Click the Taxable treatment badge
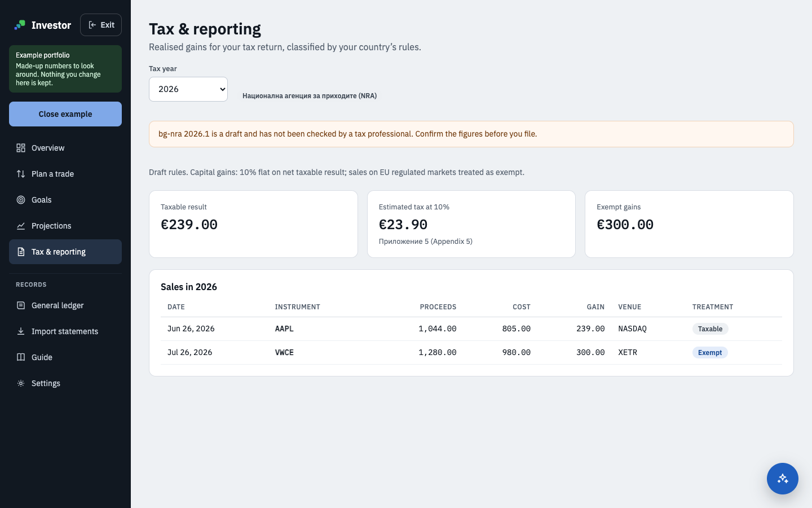The height and width of the screenshot is (508, 812). tap(710, 329)
